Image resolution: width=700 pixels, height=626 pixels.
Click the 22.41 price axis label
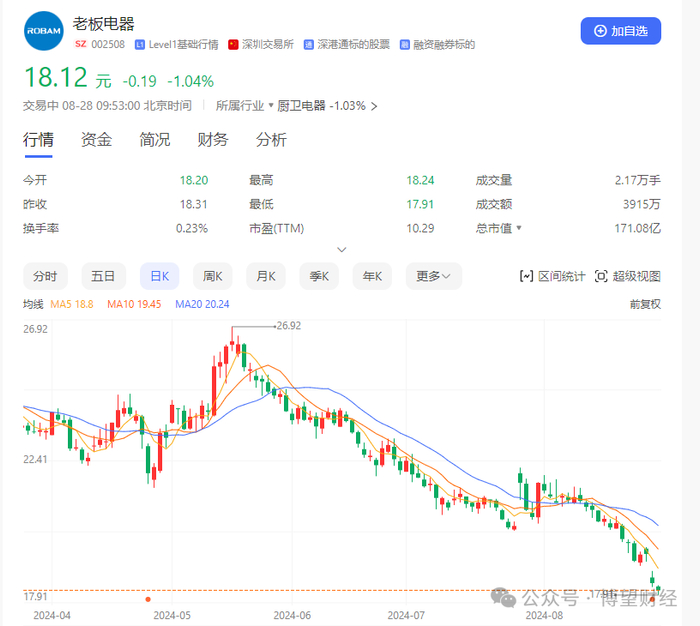(35, 459)
